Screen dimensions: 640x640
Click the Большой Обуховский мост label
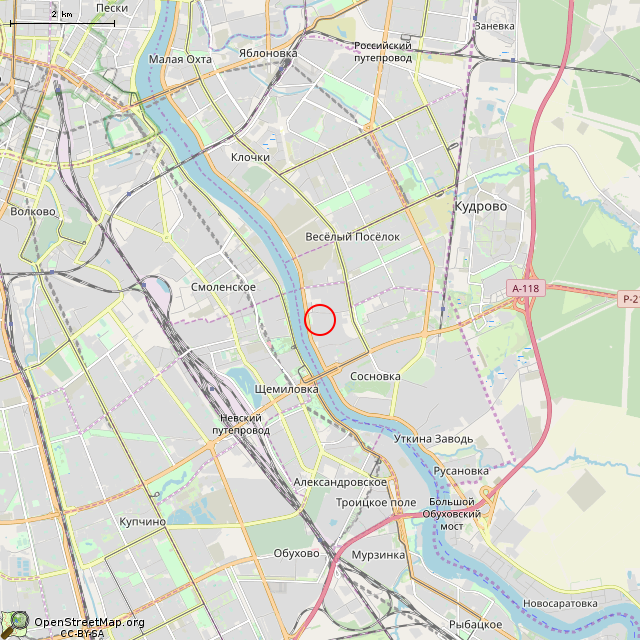click(451, 514)
